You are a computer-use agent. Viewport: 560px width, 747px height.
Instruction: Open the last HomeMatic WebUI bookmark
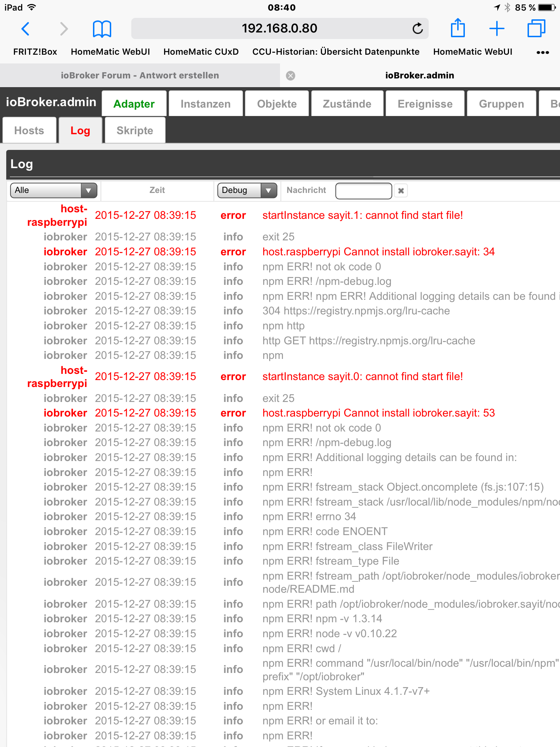(x=472, y=52)
